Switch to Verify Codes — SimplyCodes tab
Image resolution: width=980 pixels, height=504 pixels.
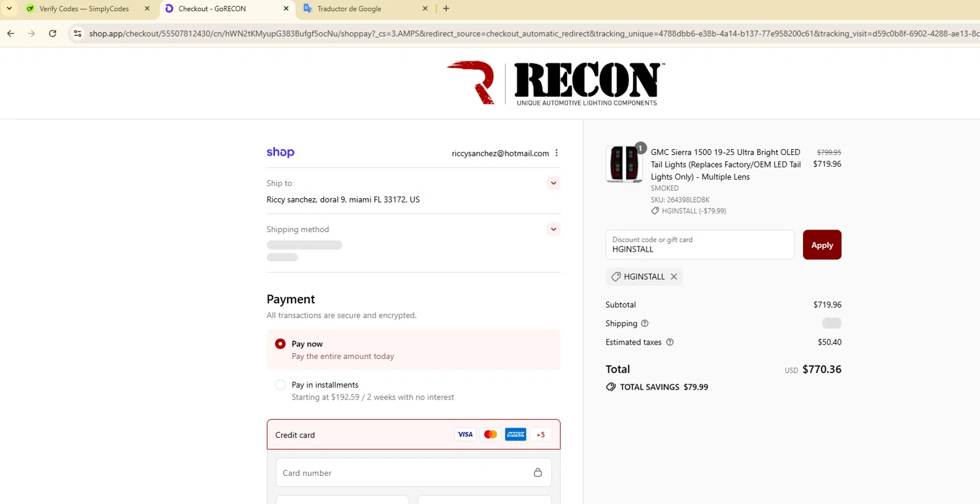(x=85, y=9)
